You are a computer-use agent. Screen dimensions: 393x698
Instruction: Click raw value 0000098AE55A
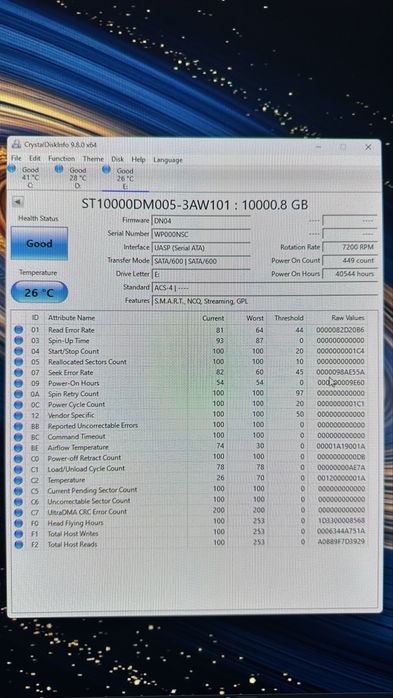pyautogui.click(x=340, y=372)
